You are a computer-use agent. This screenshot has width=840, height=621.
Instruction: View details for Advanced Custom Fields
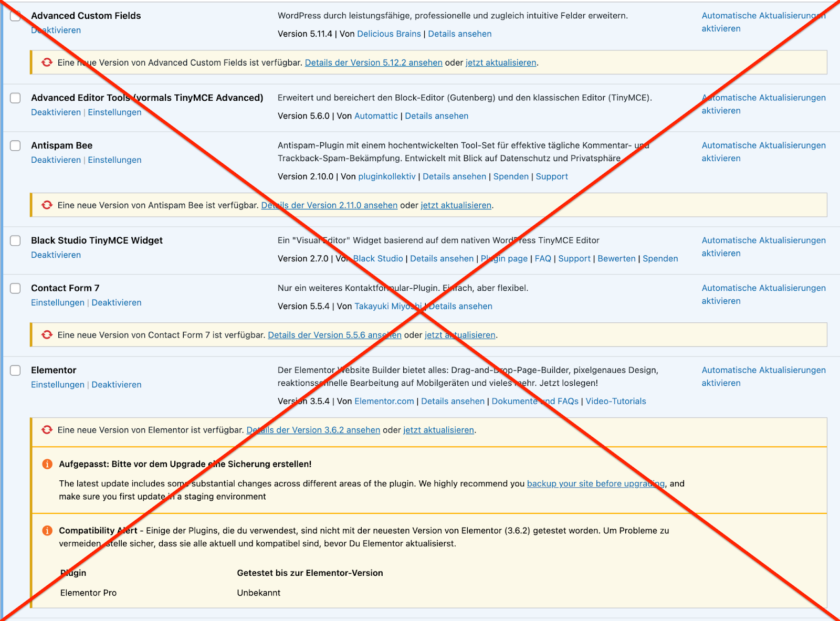coord(460,34)
